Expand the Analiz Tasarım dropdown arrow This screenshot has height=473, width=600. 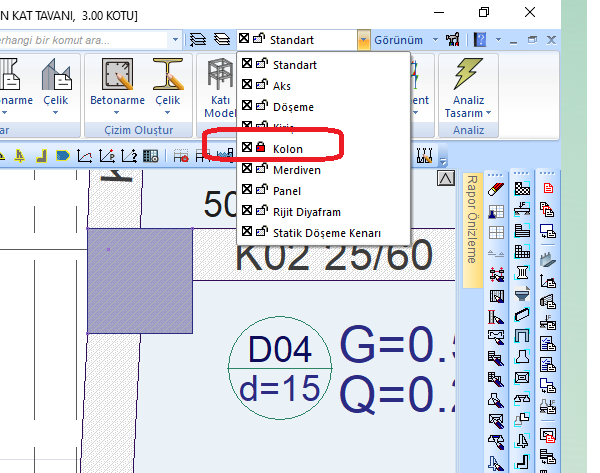[x=488, y=113]
